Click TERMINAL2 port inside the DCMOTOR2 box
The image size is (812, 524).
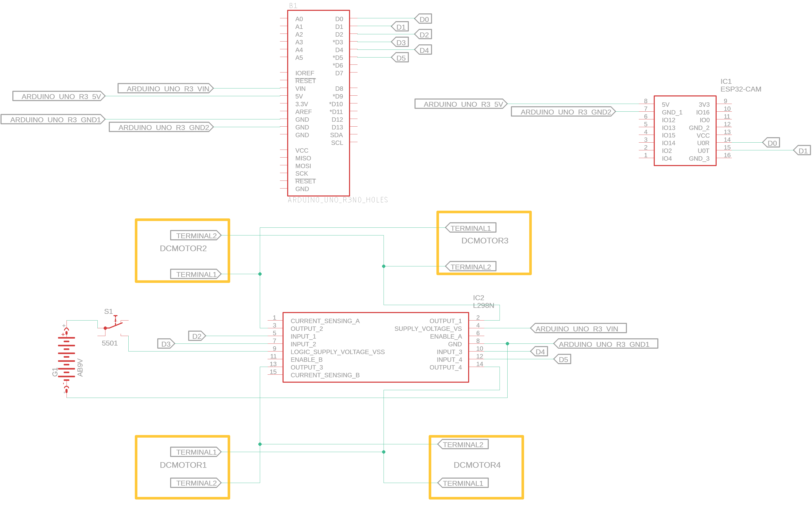[196, 235]
